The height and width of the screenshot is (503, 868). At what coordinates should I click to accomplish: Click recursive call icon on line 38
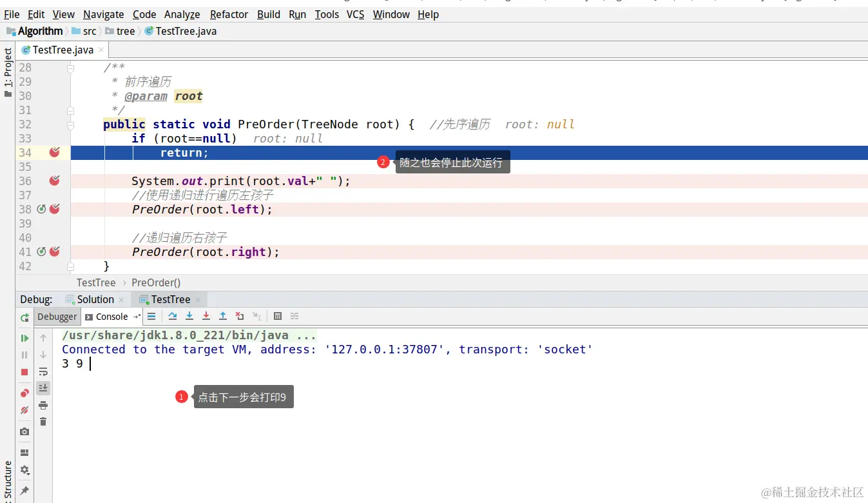[x=42, y=209]
